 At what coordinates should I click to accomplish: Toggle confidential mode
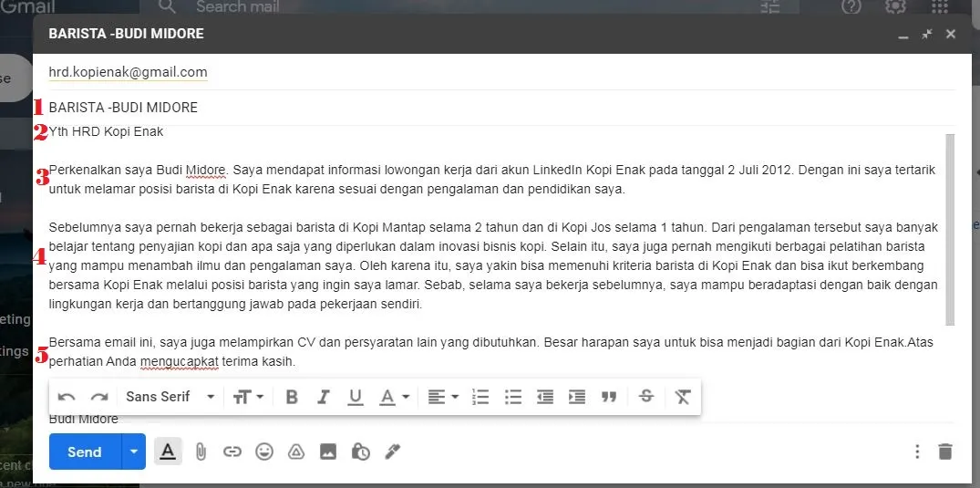(360, 452)
